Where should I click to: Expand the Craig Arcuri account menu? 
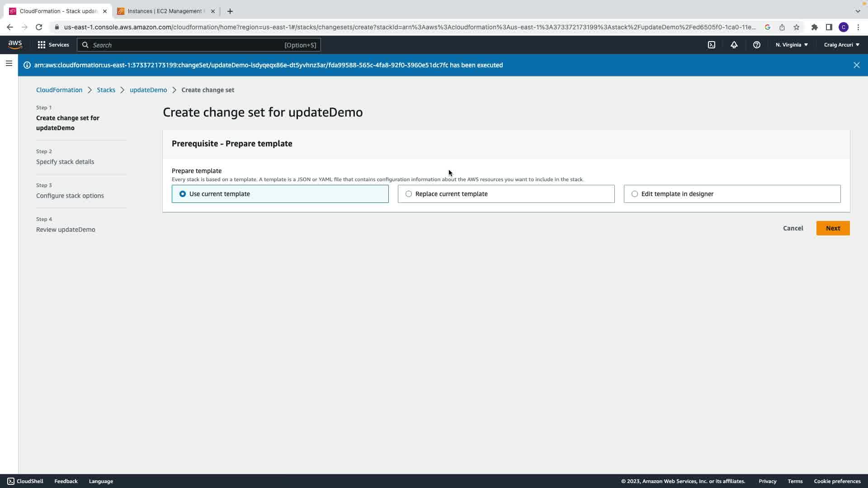point(841,45)
